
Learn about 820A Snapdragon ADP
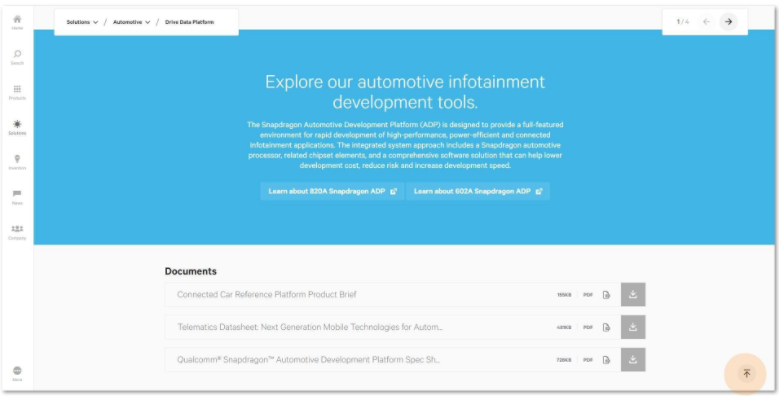[x=332, y=191]
